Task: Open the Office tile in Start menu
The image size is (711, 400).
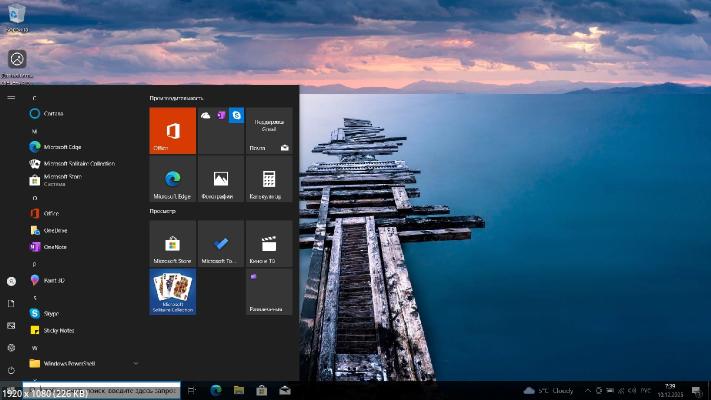Action: click(x=172, y=131)
